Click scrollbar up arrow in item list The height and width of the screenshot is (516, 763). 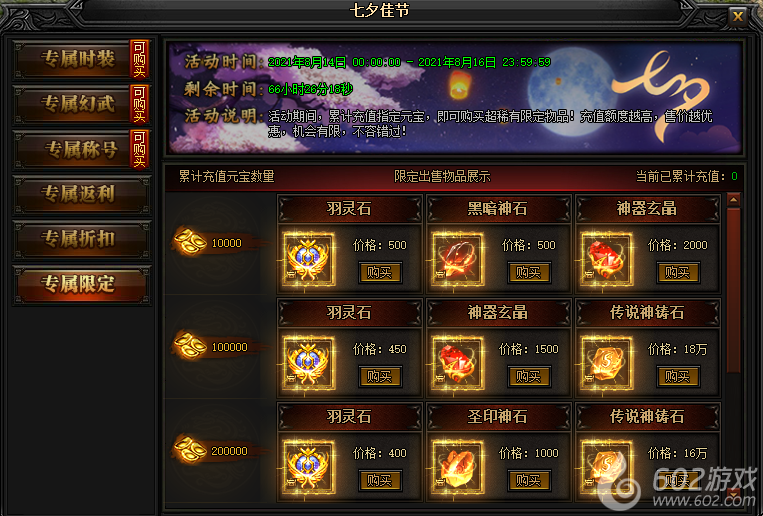[x=733, y=200]
